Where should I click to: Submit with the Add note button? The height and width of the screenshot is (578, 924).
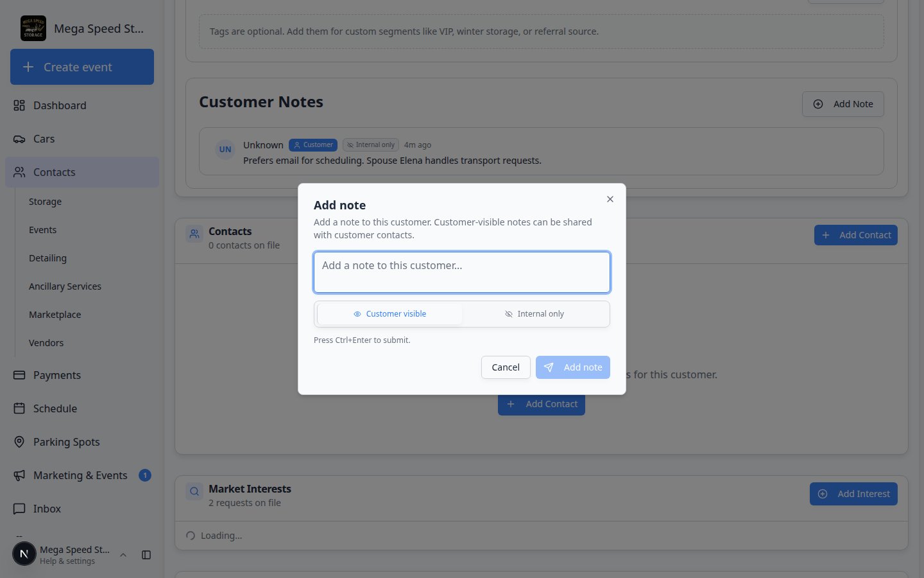[573, 367]
